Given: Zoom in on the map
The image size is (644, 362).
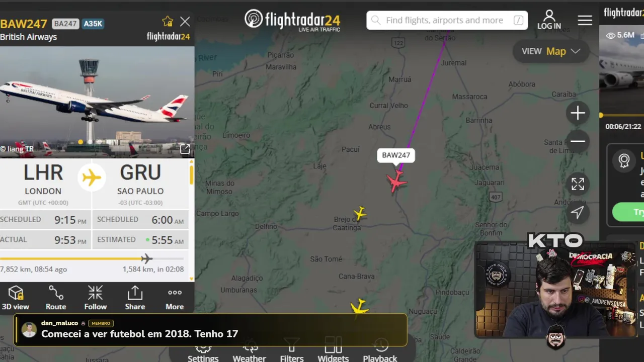Looking at the screenshot, I should coord(578,113).
